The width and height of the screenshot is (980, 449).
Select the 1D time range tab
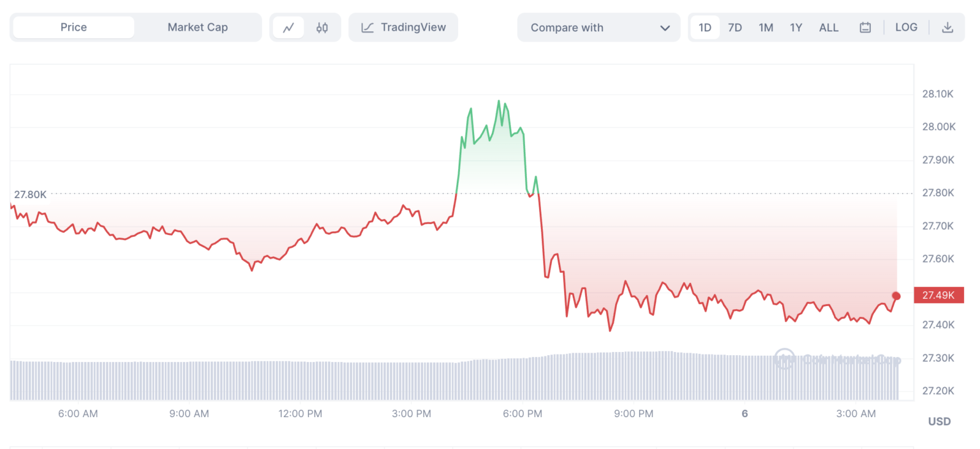pos(705,27)
